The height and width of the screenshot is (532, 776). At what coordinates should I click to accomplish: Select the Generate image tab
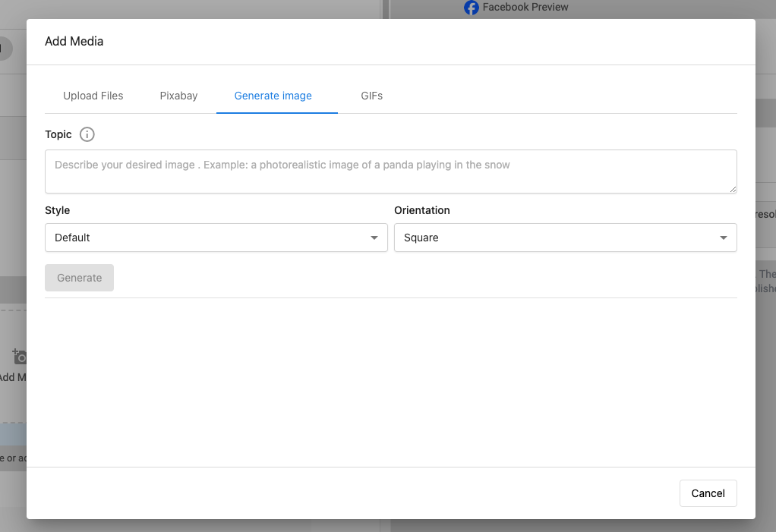(273, 96)
